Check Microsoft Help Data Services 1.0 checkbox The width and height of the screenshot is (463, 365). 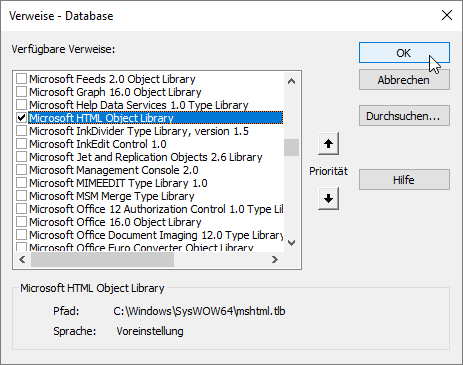22,105
